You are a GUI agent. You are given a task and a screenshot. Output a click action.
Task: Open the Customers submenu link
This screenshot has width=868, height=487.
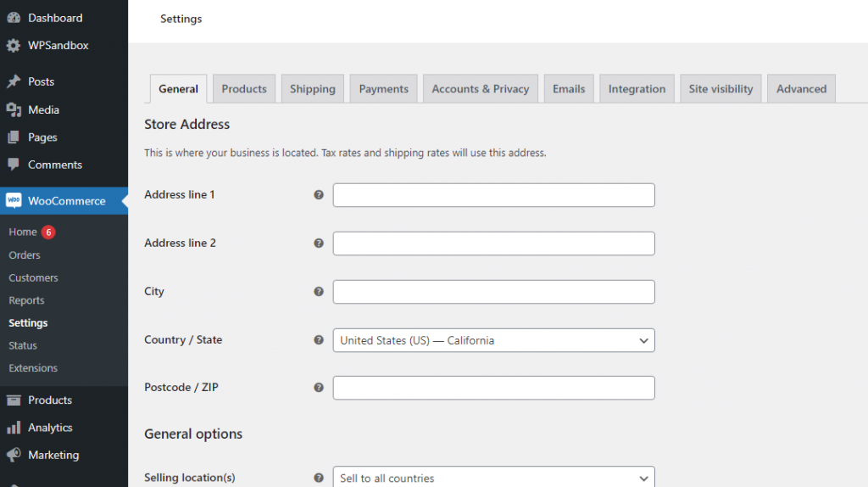33,277
